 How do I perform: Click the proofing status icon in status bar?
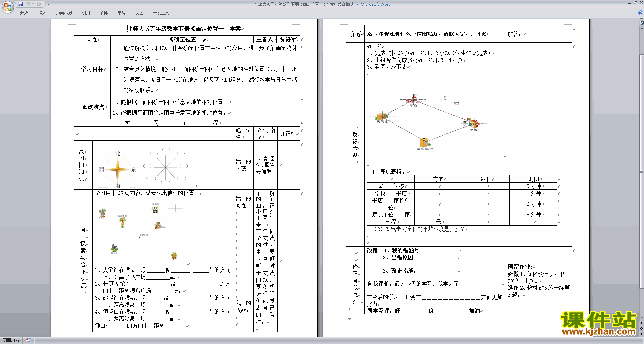tap(28, 340)
